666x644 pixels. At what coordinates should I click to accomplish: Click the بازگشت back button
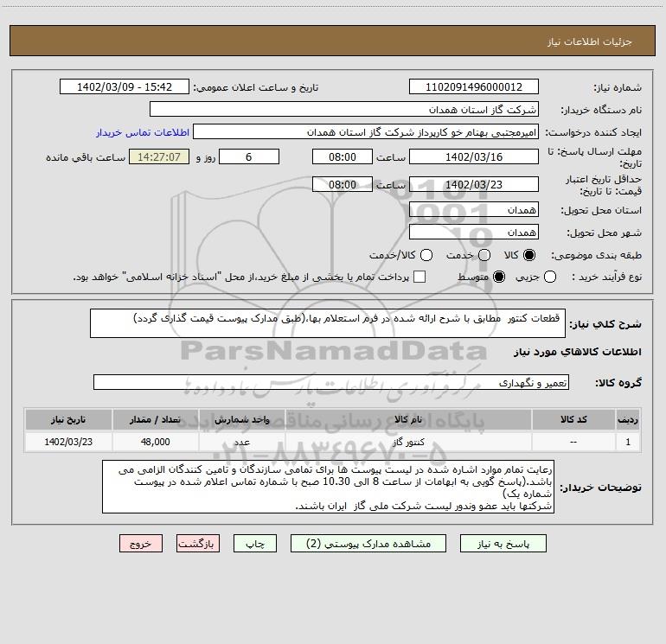click(198, 544)
